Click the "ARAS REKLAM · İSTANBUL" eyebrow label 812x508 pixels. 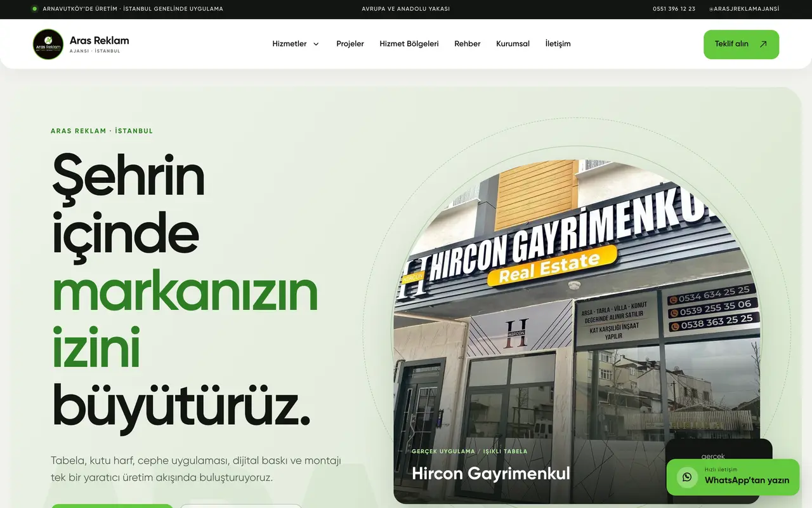(102, 131)
